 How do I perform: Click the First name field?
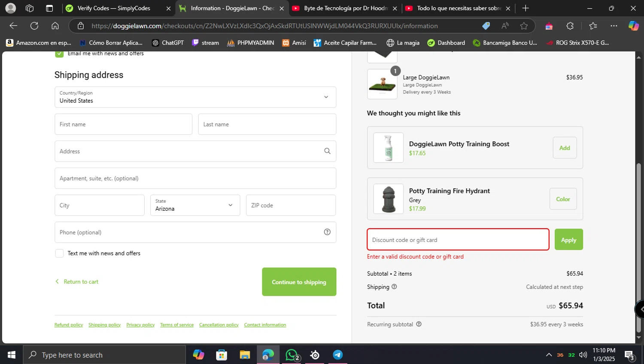pyautogui.click(x=123, y=124)
